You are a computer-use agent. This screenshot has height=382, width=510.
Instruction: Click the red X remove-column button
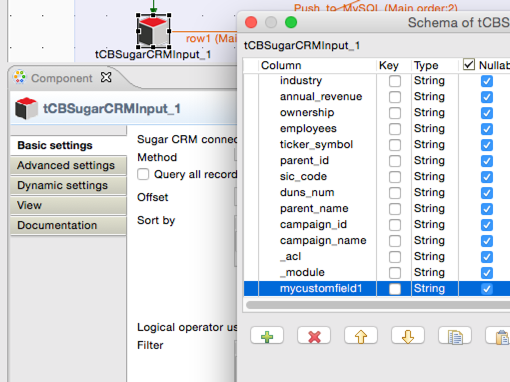[x=314, y=335]
